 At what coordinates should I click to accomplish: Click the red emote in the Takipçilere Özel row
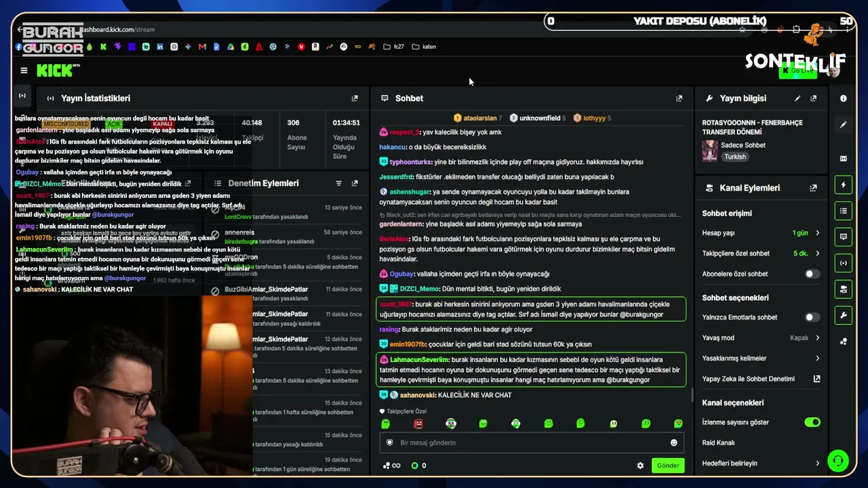[x=418, y=424]
